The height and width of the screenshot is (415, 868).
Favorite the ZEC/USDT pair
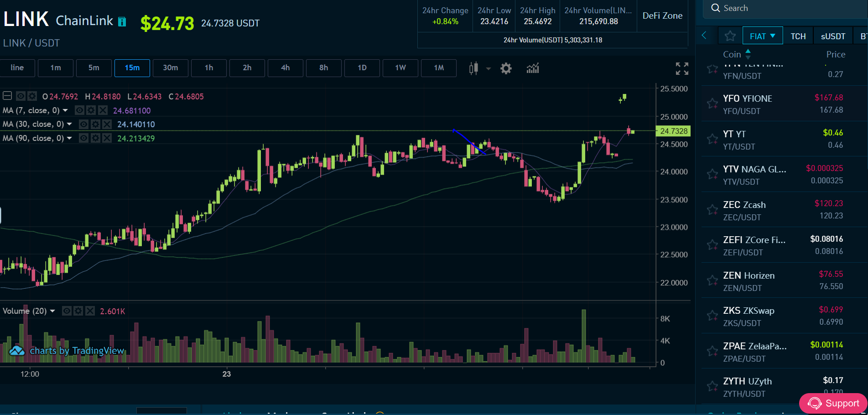(x=712, y=210)
